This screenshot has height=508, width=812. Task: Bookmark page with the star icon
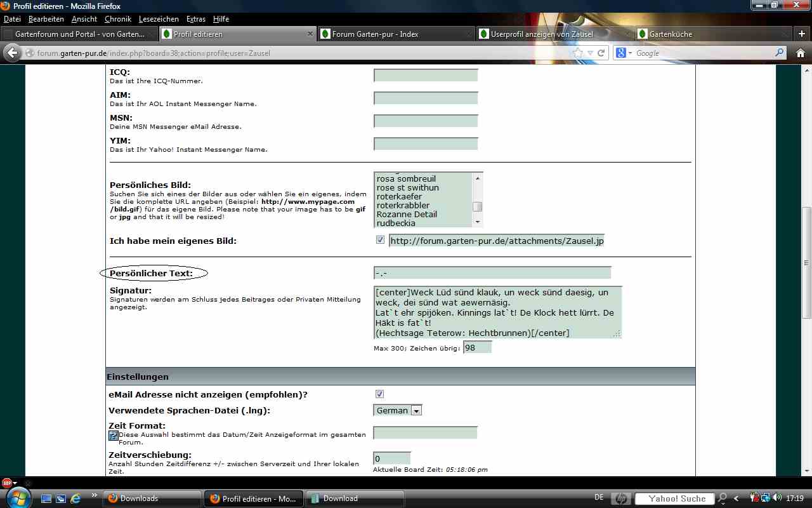point(578,53)
